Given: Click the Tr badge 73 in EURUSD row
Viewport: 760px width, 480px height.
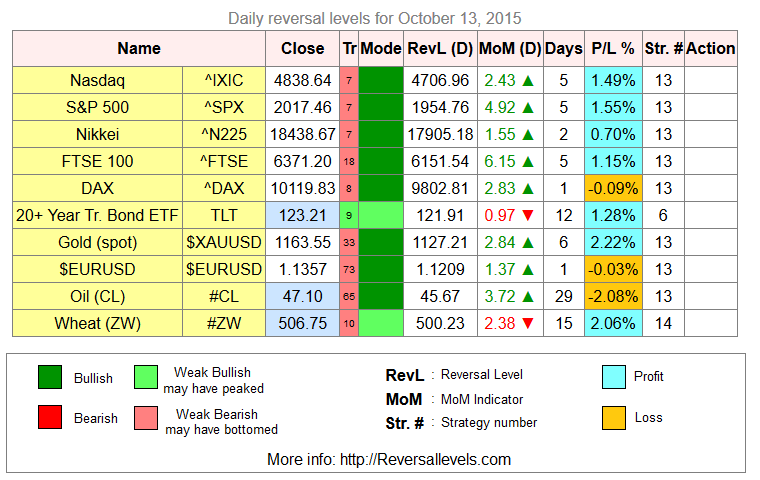Looking at the screenshot, I should click(x=349, y=270).
